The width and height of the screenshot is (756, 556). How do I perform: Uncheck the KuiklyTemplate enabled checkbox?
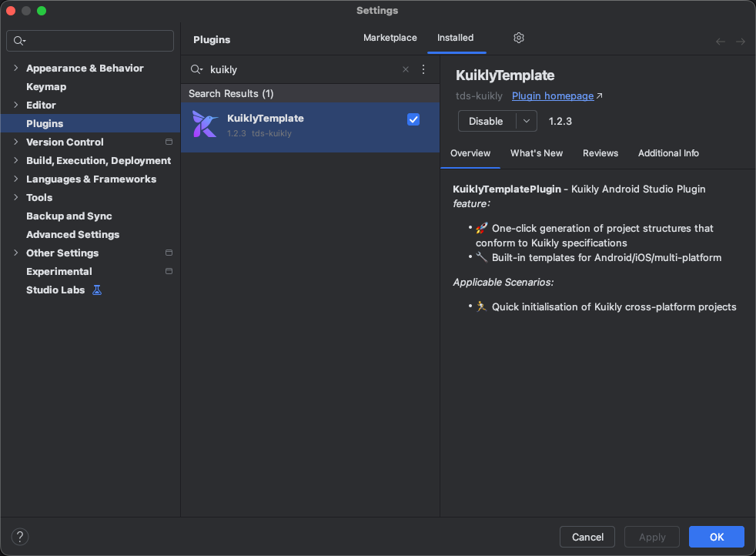tap(413, 119)
